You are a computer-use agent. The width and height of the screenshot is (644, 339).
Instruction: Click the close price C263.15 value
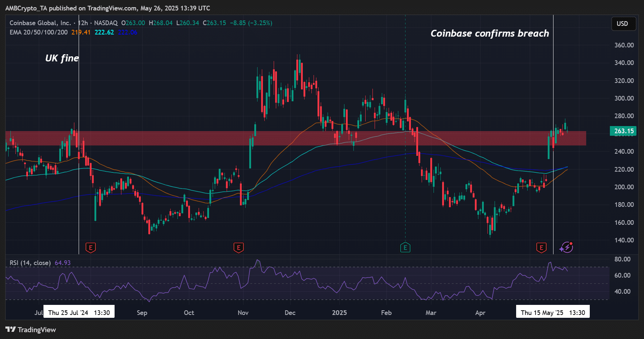click(214, 23)
